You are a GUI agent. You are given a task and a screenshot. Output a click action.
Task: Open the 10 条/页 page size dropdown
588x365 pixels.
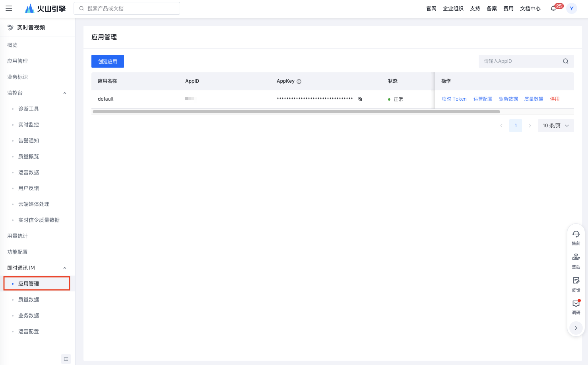click(556, 125)
